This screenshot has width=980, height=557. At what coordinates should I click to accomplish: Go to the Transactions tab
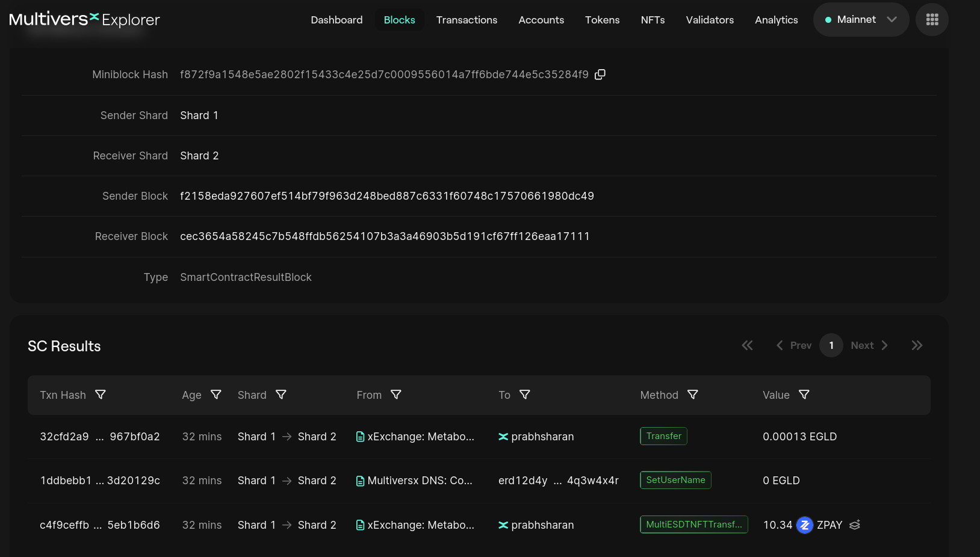point(467,20)
